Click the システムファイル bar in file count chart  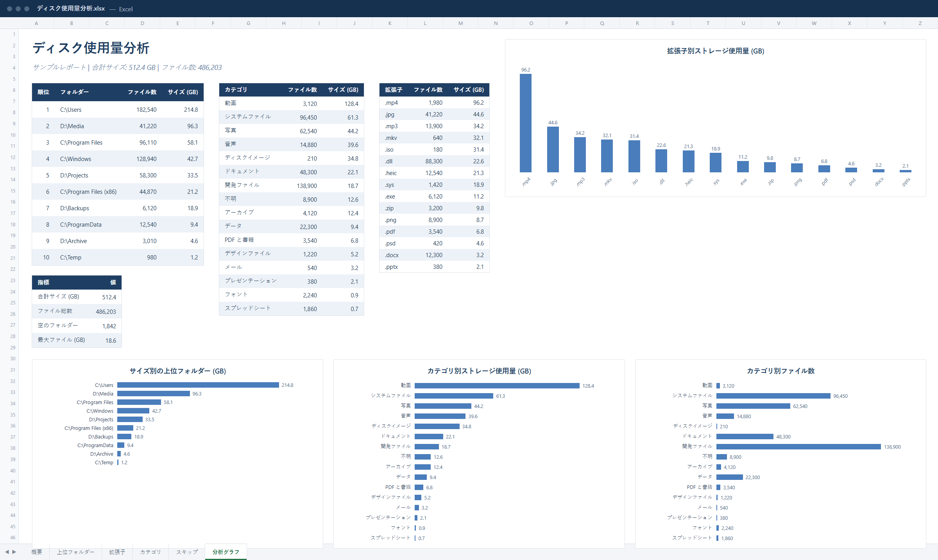click(x=773, y=396)
